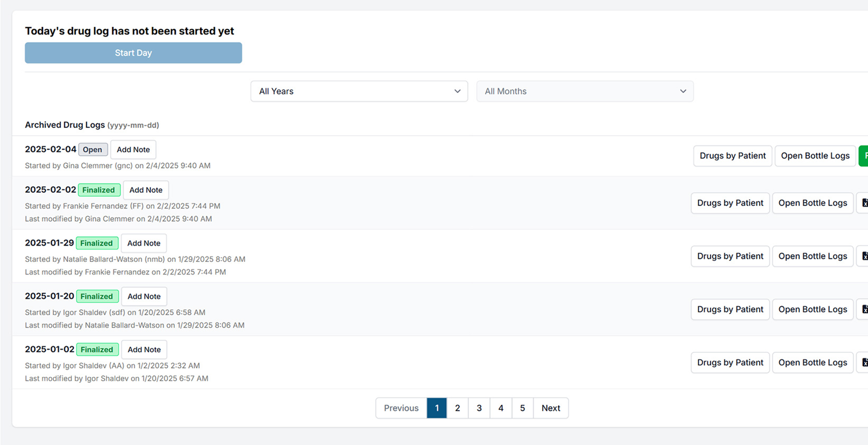
Task: Click the chevron on the All Years selector
Action: pyautogui.click(x=457, y=91)
